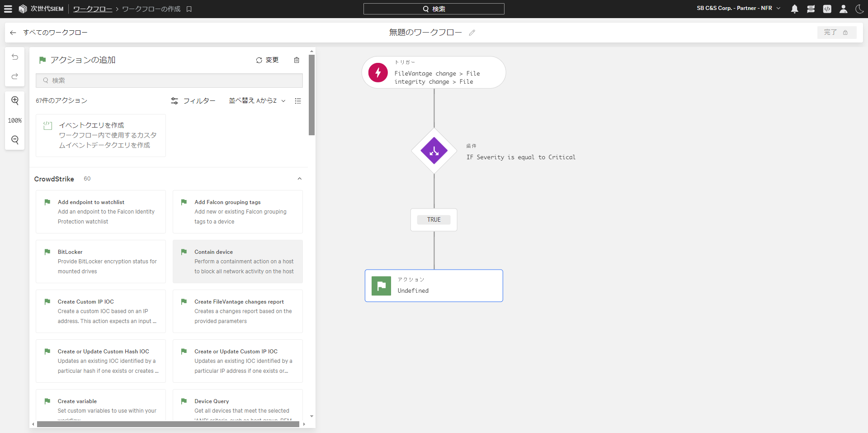Image resolution: width=868 pixels, height=433 pixels.
Task: Select Create FileVantage changes report action
Action: click(238, 311)
